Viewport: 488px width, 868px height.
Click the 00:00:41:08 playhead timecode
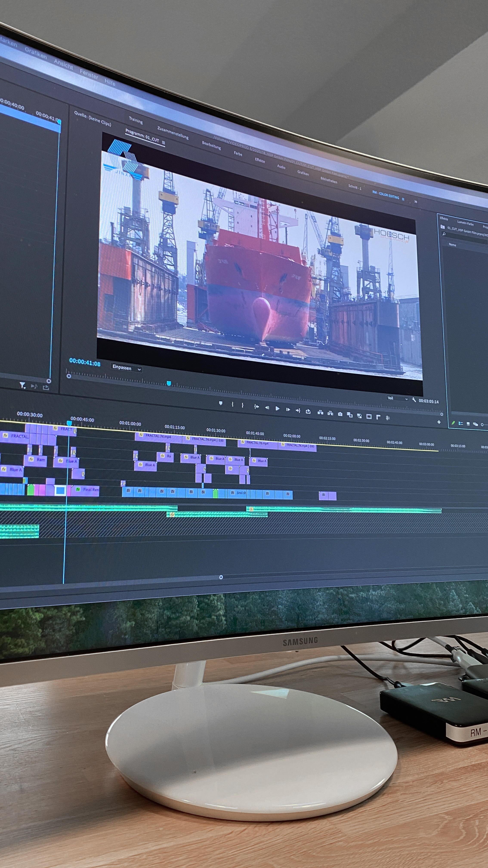pos(85,362)
